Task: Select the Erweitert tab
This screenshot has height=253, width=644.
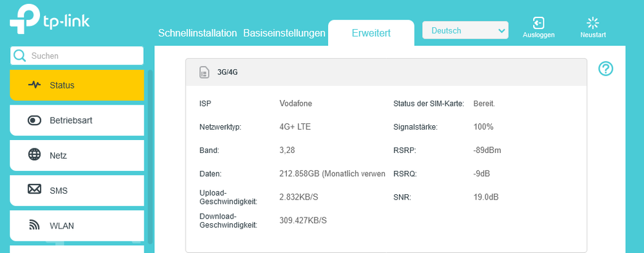Action: 371,33
